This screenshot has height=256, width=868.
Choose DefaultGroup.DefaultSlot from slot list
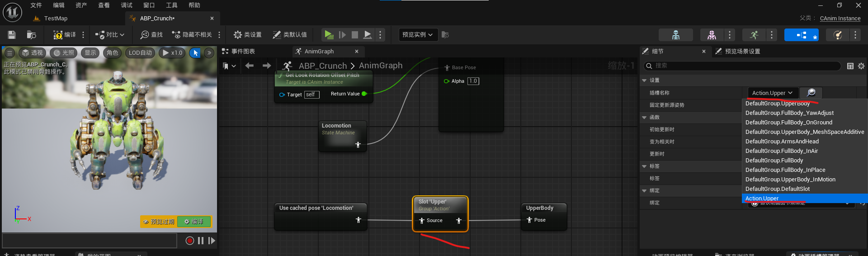[805, 189]
